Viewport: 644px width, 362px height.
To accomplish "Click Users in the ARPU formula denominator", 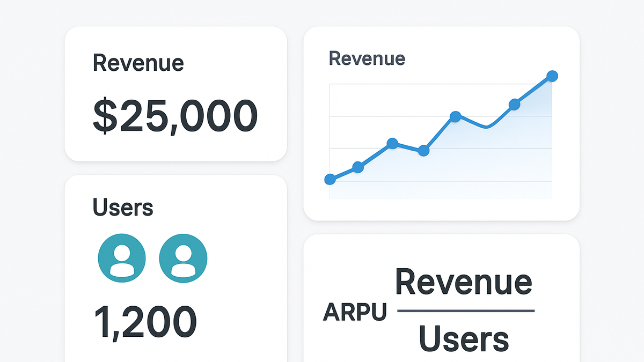I will click(464, 339).
